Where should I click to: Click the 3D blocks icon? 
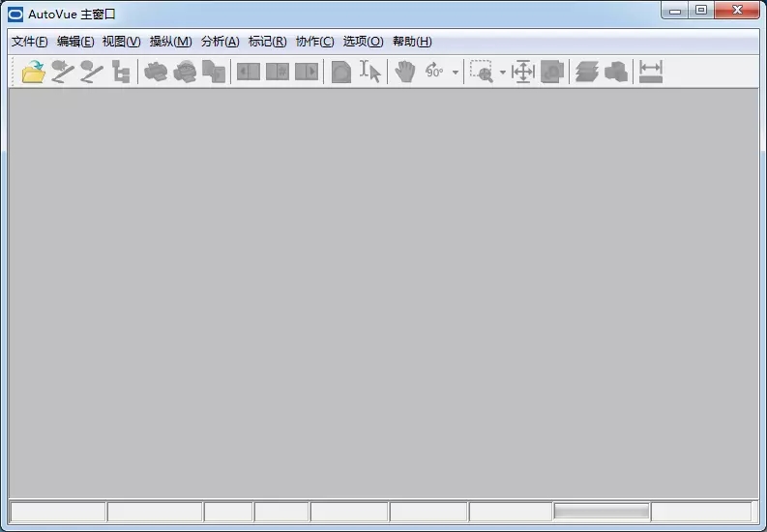616,72
